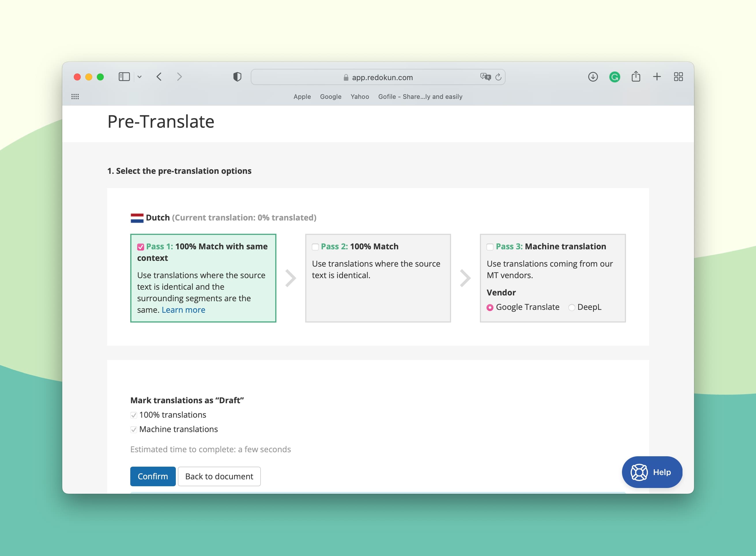Click the address bar input field
Screen dimensions: 756x556
(378, 77)
